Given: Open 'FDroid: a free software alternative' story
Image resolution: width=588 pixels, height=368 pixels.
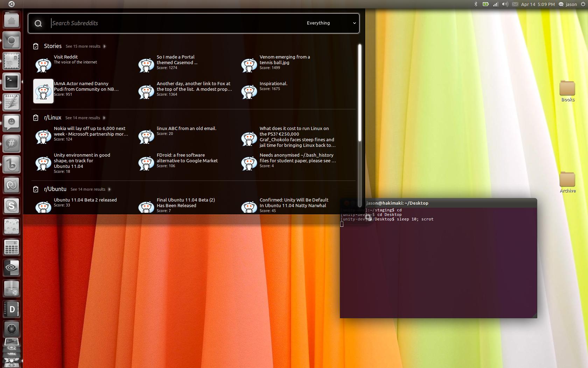Looking at the screenshot, I should coord(178,163).
